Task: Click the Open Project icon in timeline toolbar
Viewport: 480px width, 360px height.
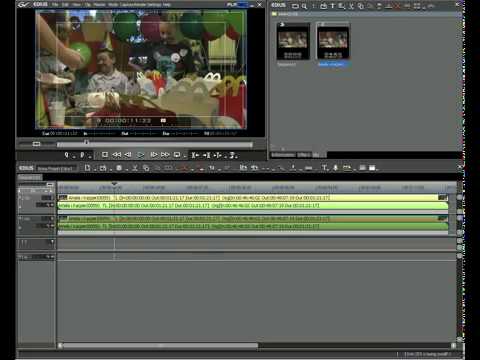Action: coord(103,168)
